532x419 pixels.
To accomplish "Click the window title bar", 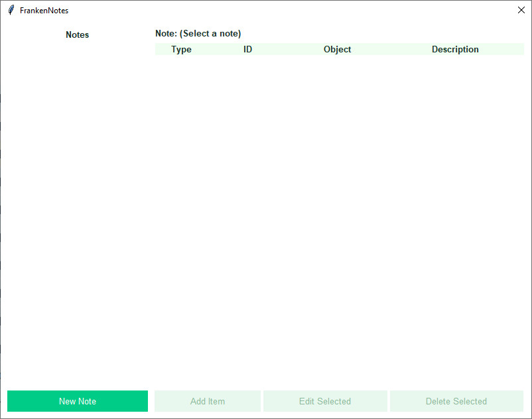I will 265,10.
